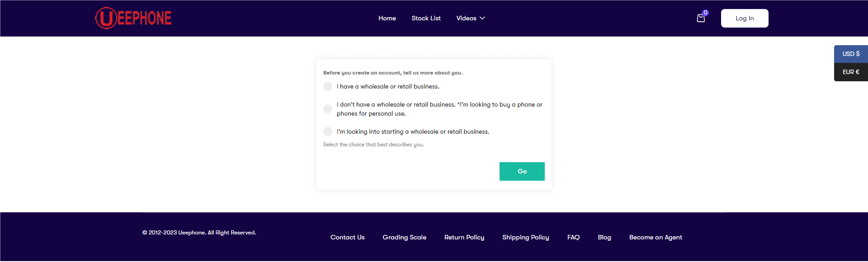868x262 pixels.
Task: Open the Return Policy link
Action: click(x=464, y=237)
